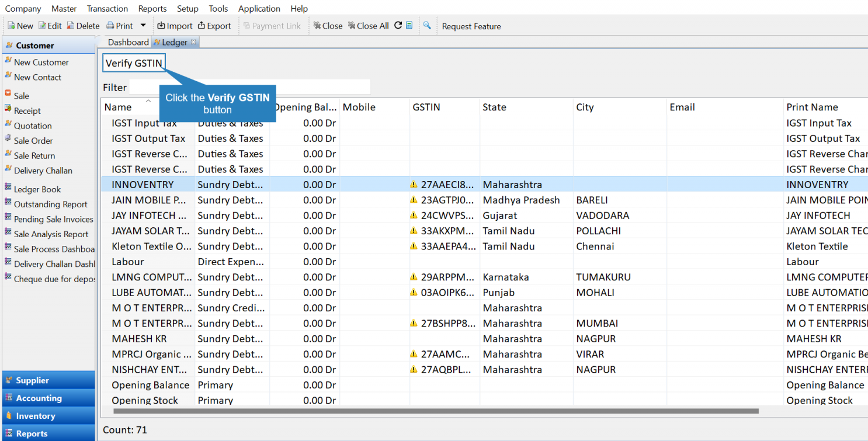Click the Delete toolbar button
The width and height of the screenshot is (868, 441).
pyautogui.click(x=83, y=26)
